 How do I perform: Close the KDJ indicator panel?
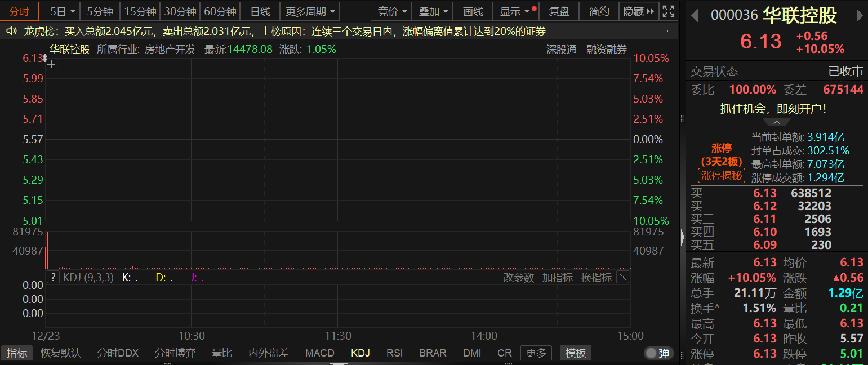[x=622, y=277]
